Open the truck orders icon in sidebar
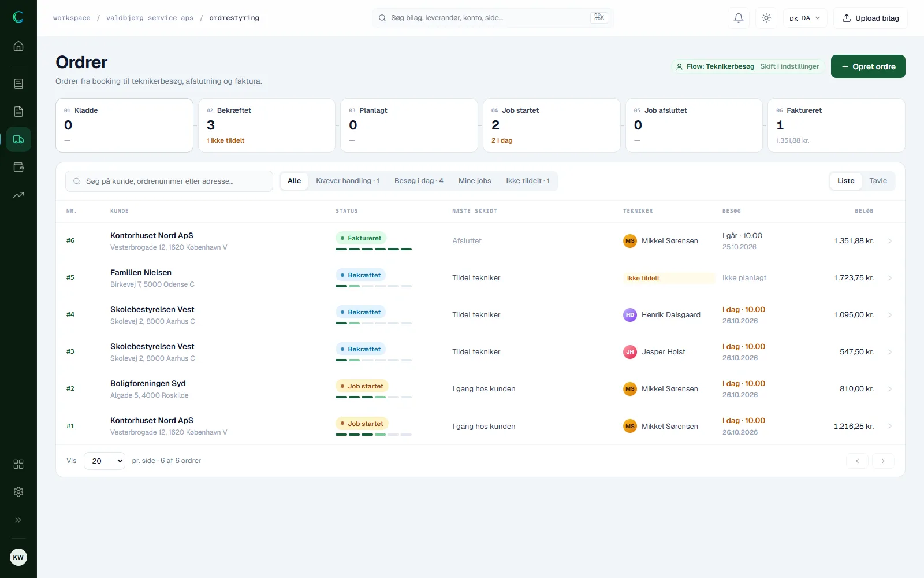924x578 pixels. (x=18, y=139)
